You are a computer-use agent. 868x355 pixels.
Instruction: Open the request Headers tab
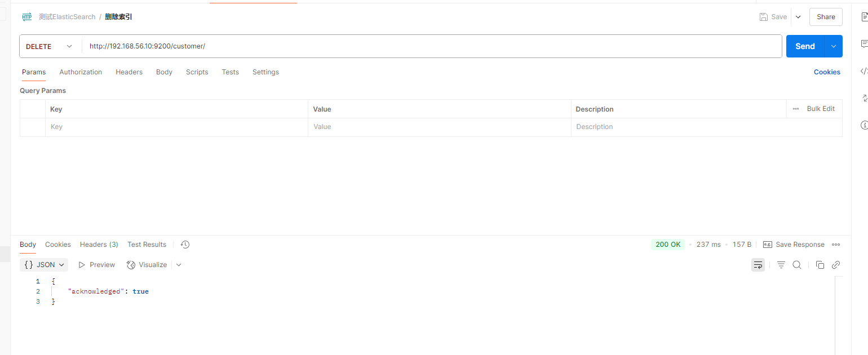129,72
